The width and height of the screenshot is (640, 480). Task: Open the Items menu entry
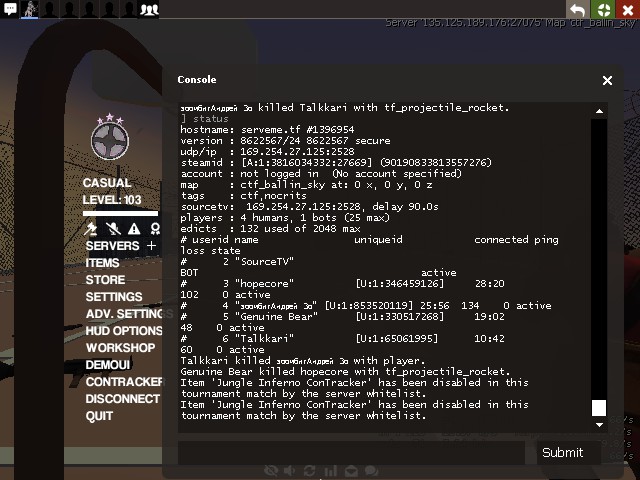click(102, 263)
